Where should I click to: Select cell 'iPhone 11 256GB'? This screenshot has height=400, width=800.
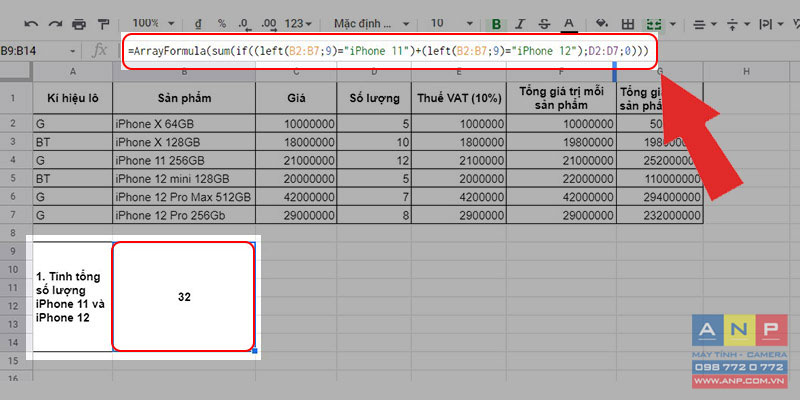pyautogui.click(x=184, y=160)
